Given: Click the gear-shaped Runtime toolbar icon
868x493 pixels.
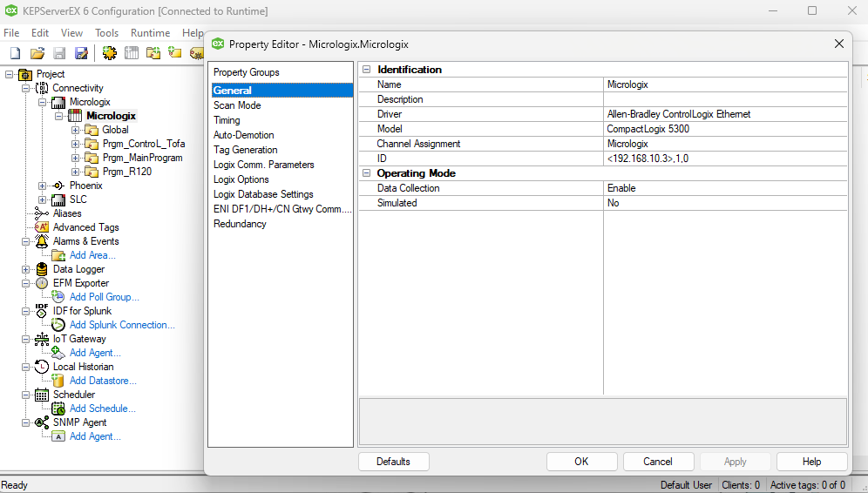Looking at the screenshot, I should 109,53.
